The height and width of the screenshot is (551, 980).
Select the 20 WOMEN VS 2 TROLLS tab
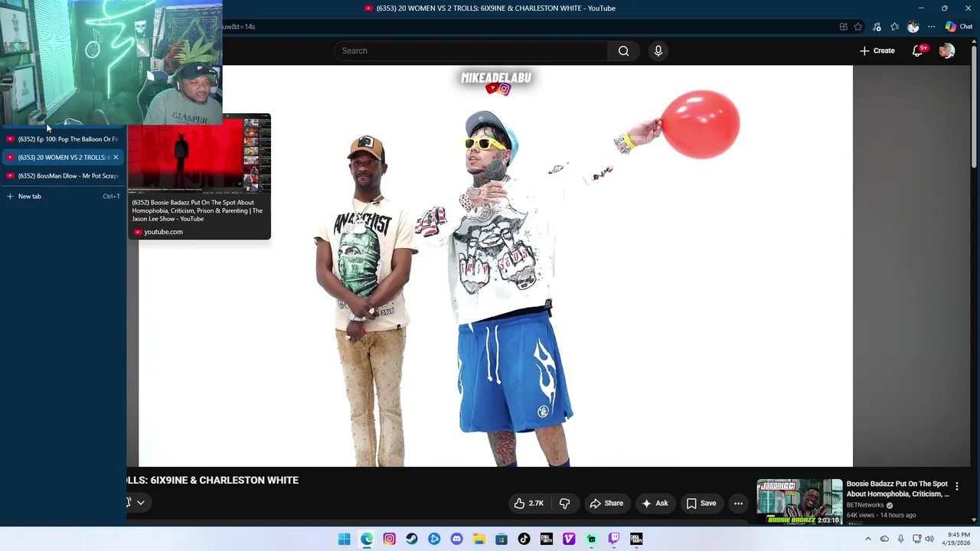[x=58, y=158]
